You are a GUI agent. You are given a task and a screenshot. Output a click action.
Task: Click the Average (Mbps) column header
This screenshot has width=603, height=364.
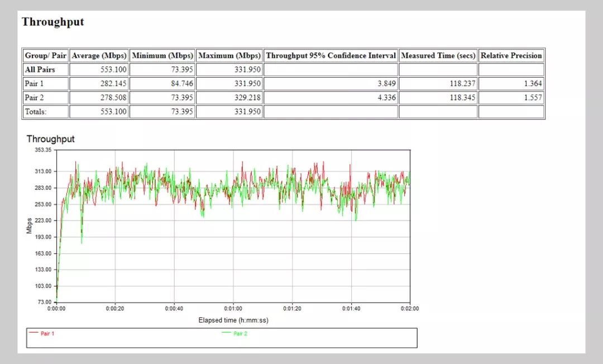tap(99, 56)
